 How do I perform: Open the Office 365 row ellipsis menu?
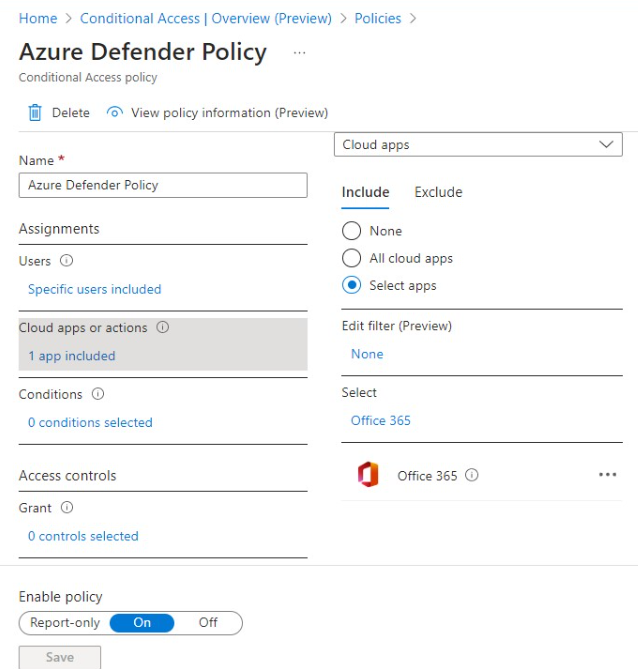point(607,474)
